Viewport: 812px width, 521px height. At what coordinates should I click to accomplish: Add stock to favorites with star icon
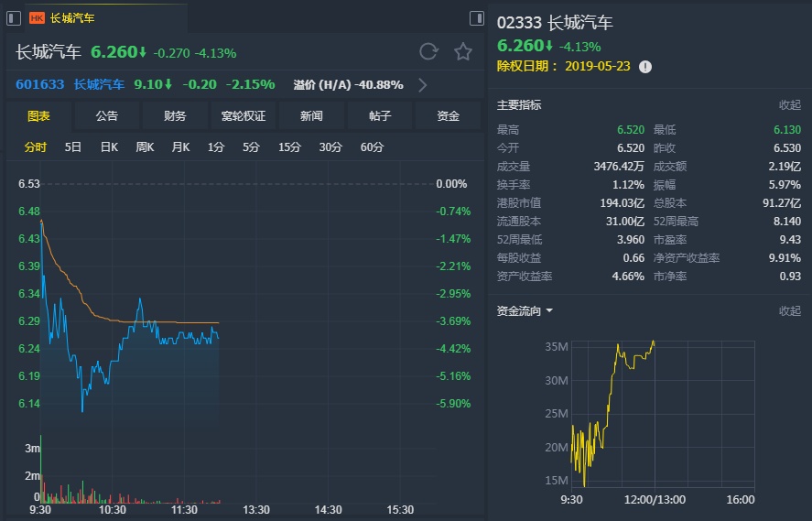tap(463, 51)
